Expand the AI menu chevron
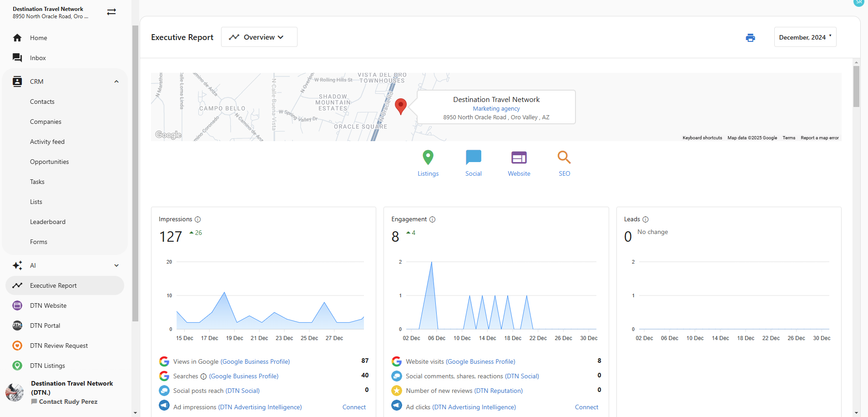The width and height of the screenshot is (868, 417). coord(116,265)
